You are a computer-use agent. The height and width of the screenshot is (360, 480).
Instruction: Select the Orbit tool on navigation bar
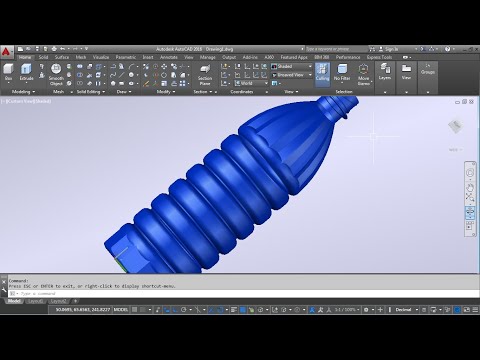(x=470, y=212)
